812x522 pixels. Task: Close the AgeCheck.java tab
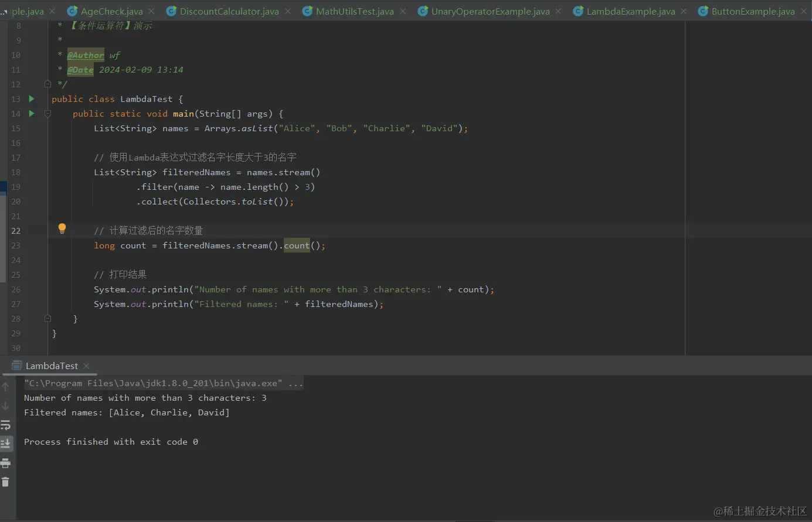click(x=152, y=11)
